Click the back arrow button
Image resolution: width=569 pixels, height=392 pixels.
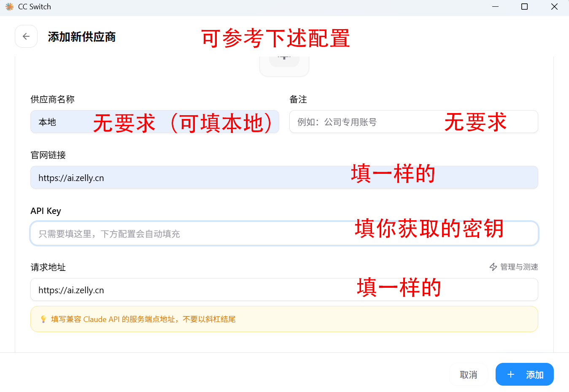tap(26, 36)
